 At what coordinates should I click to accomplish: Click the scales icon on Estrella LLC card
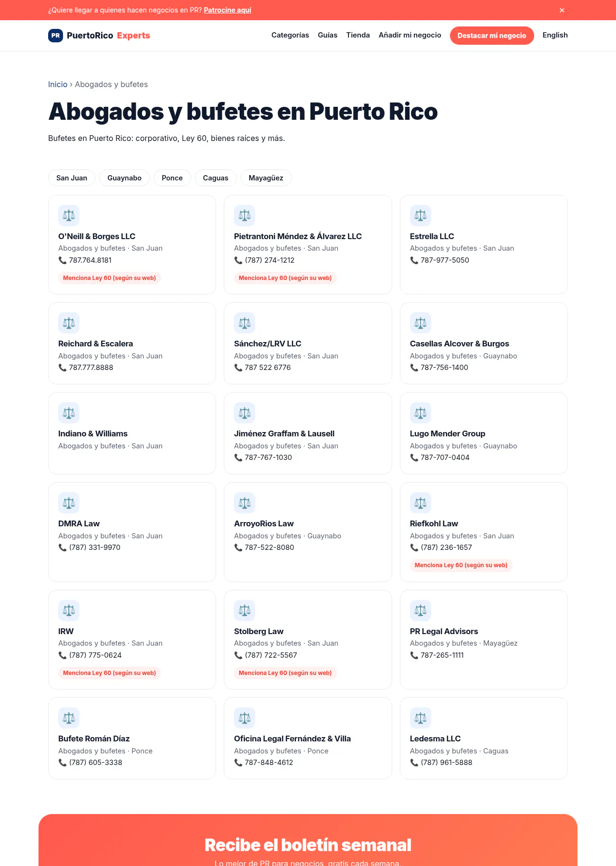(421, 216)
